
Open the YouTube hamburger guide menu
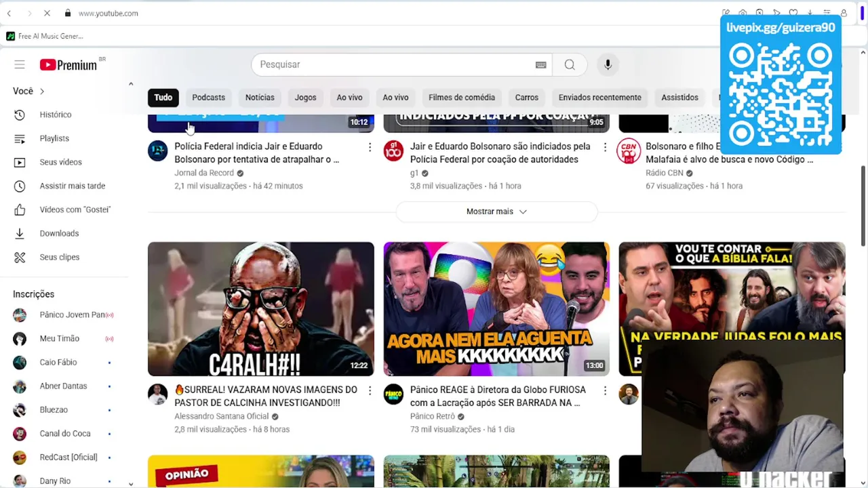point(20,64)
